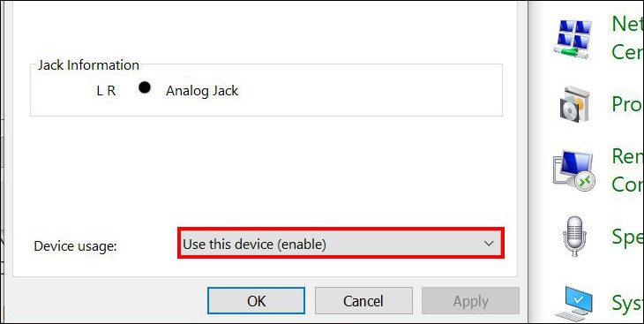Image resolution: width=644 pixels, height=324 pixels.
Task: Dismiss the dialog with Cancel
Action: tap(363, 300)
